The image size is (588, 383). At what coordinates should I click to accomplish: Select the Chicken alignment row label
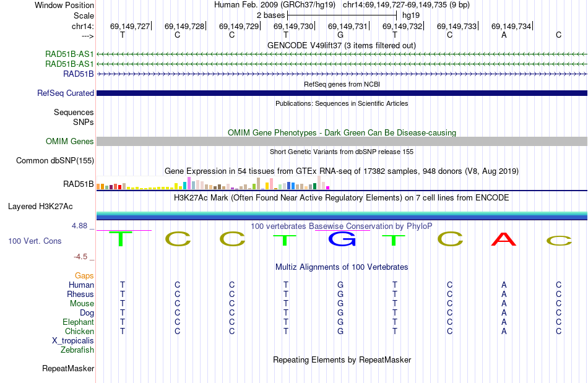click(79, 331)
